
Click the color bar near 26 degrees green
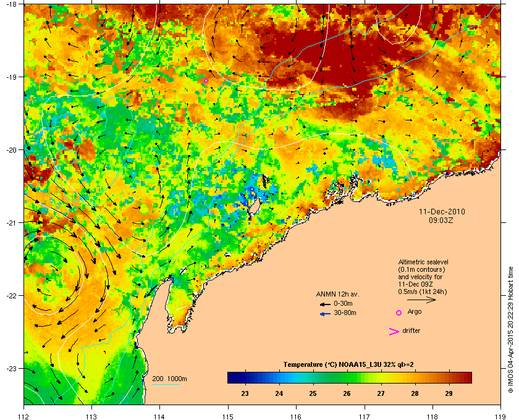pos(347,377)
